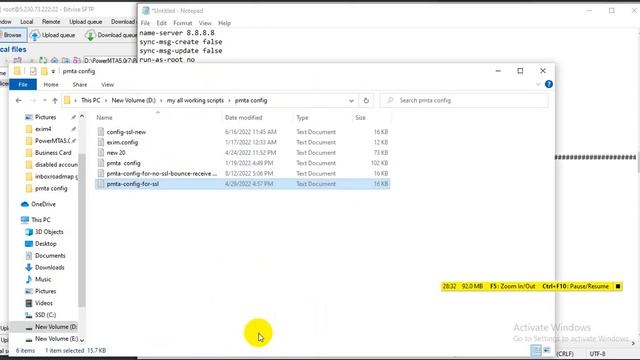Switch to details view layout icon
Image resolution: width=640 pixels, height=360 pixels.
click(536, 350)
